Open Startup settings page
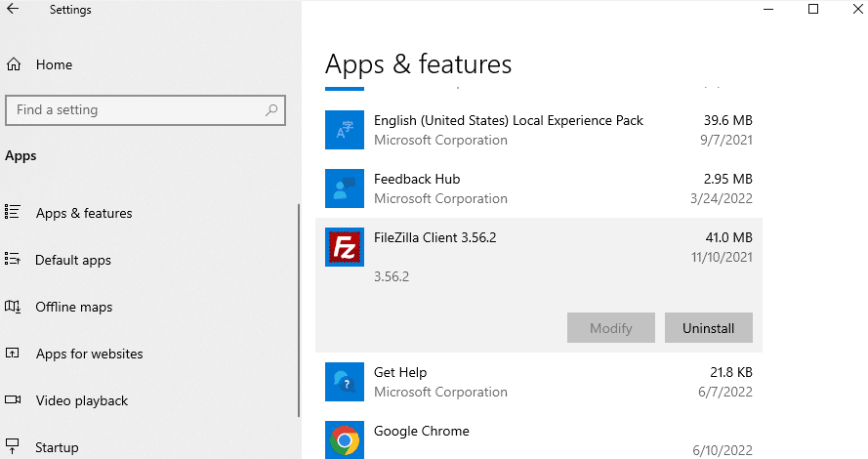 click(57, 447)
